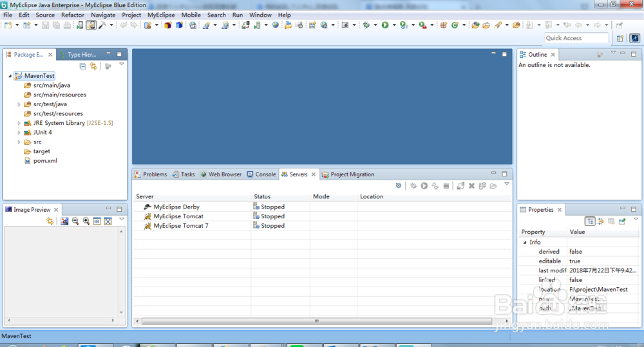The height and width of the screenshot is (347, 644).
Task: Close the Image Preview tab
Action: pyautogui.click(x=56, y=210)
